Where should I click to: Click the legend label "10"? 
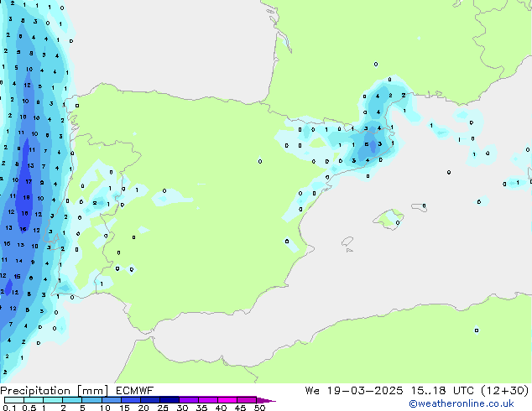(105, 408)
